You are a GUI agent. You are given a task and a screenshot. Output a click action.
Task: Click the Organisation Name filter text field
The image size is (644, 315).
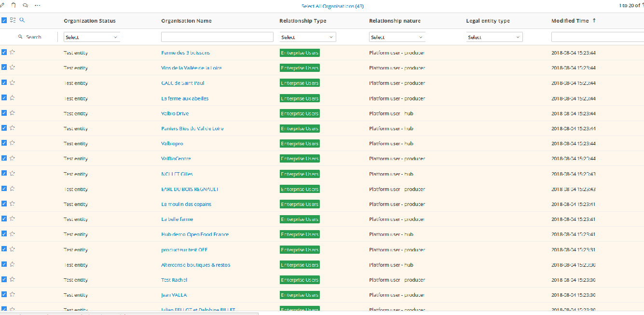pyautogui.click(x=217, y=37)
